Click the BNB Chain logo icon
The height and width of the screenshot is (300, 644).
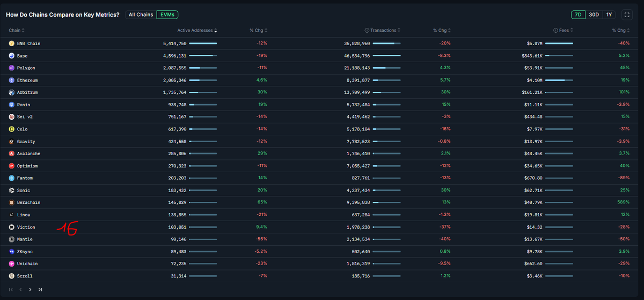[11, 43]
